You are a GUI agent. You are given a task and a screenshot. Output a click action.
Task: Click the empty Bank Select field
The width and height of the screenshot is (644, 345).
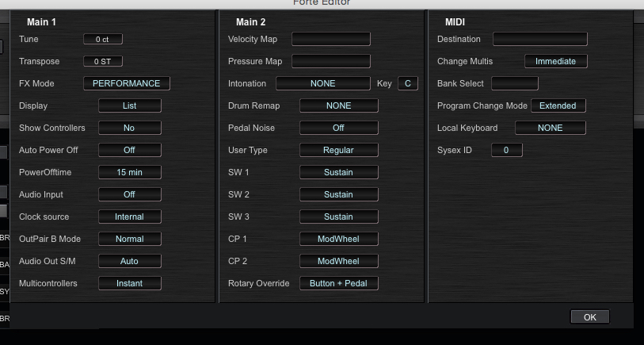(x=515, y=83)
